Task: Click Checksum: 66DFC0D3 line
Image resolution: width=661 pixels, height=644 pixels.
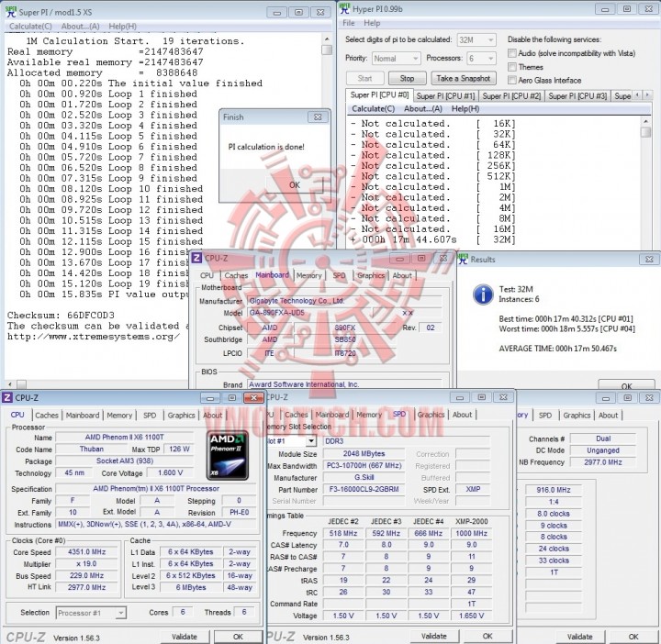Action: click(x=61, y=315)
